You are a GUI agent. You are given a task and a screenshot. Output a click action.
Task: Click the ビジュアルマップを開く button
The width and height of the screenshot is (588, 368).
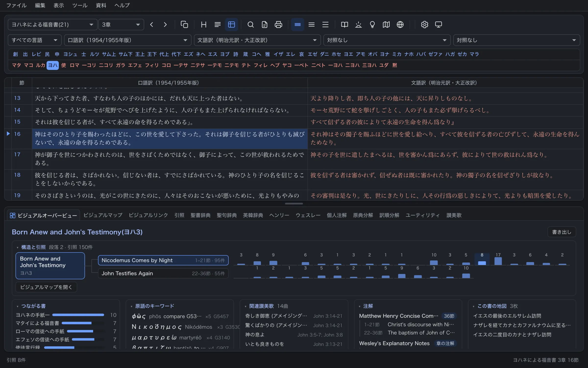click(x=46, y=287)
